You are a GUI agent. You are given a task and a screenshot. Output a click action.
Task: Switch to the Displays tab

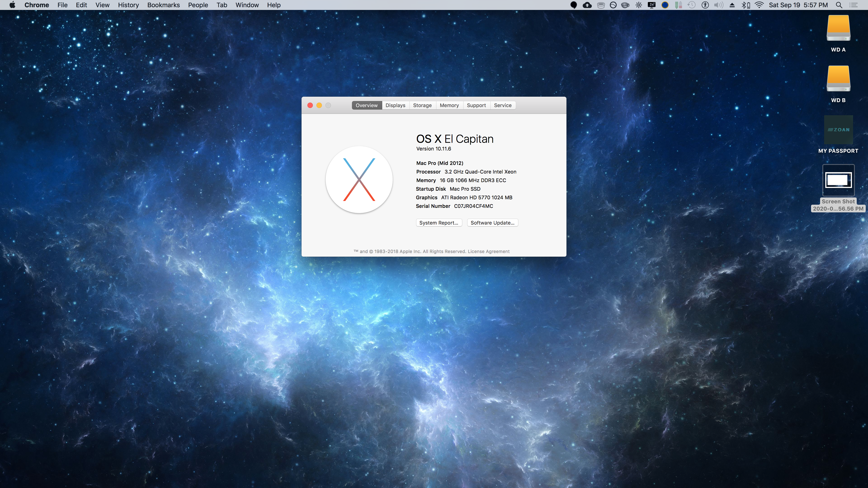pyautogui.click(x=395, y=106)
